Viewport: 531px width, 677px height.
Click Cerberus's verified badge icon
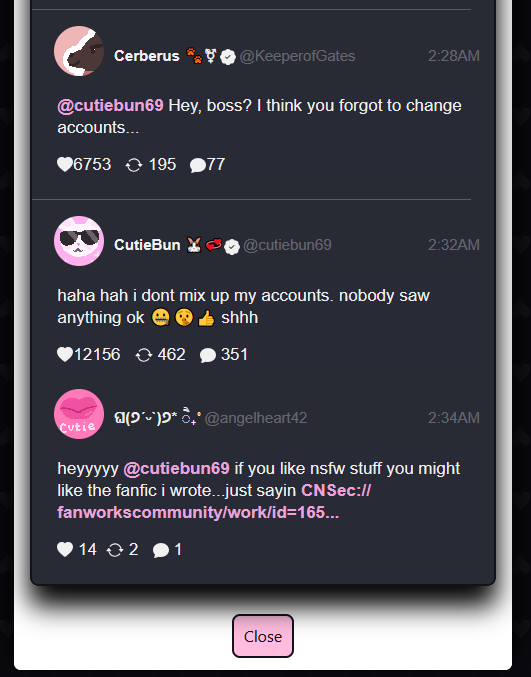(x=228, y=57)
